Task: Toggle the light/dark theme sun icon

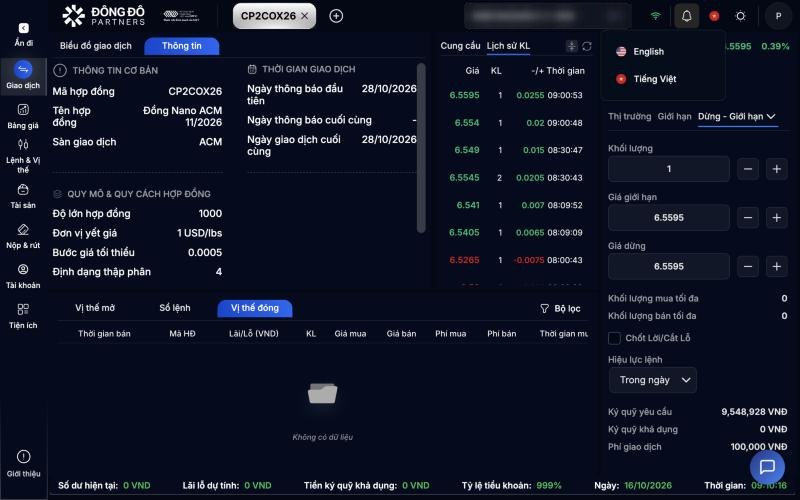Action: 740,16
